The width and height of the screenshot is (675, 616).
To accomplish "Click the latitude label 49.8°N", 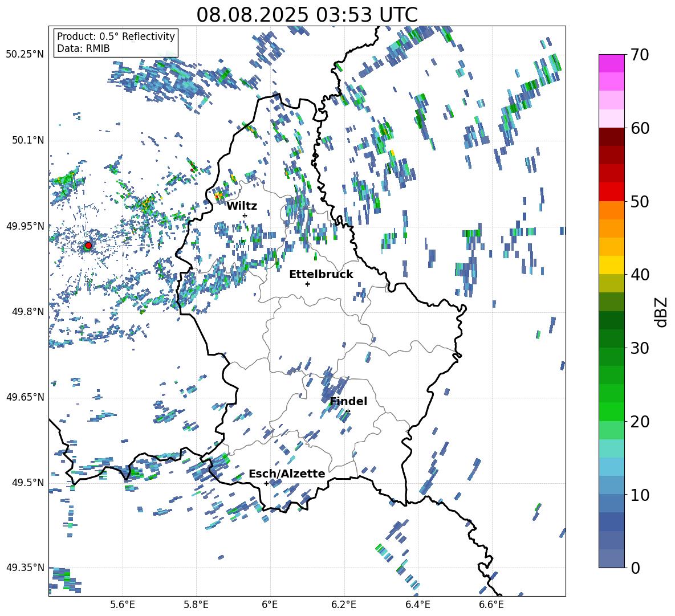I will (27, 312).
